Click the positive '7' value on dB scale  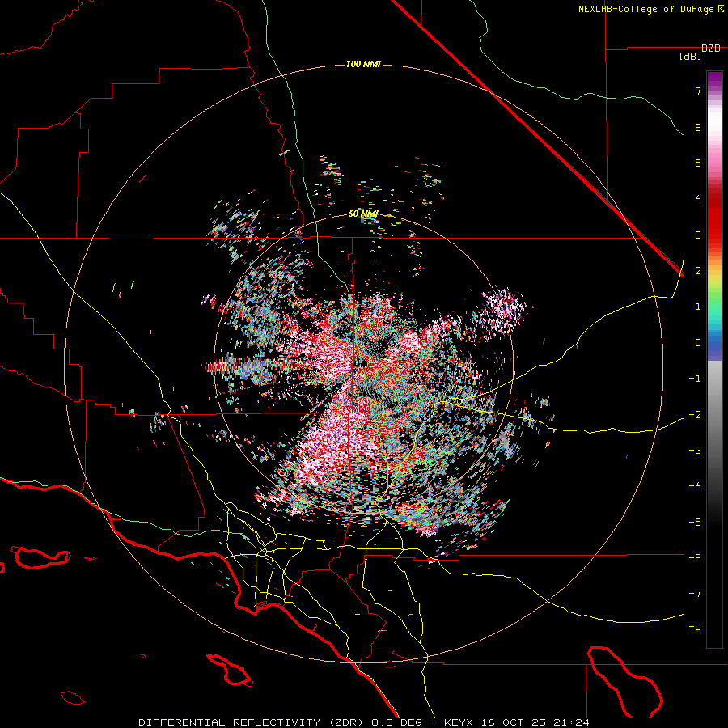(x=698, y=91)
